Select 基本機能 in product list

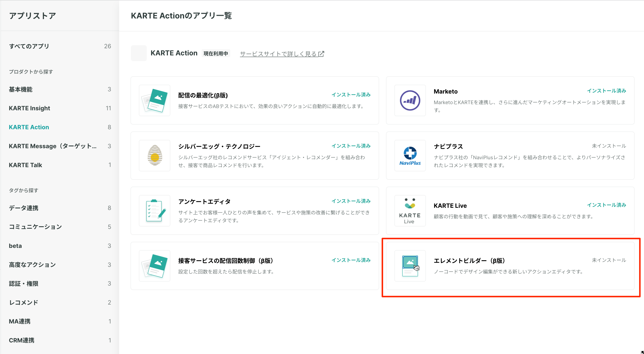[x=20, y=89]
